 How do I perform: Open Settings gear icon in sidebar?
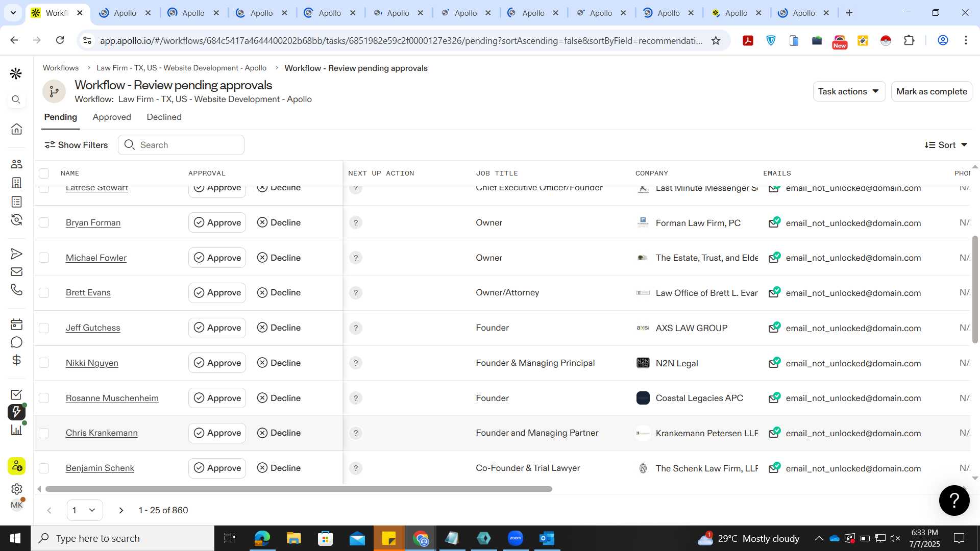(x=16, y=489)
